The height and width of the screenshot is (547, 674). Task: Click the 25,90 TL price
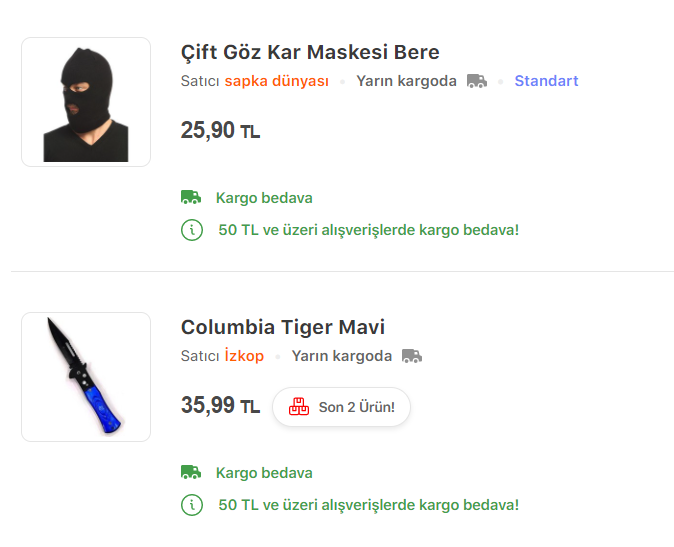coord(220,130)
